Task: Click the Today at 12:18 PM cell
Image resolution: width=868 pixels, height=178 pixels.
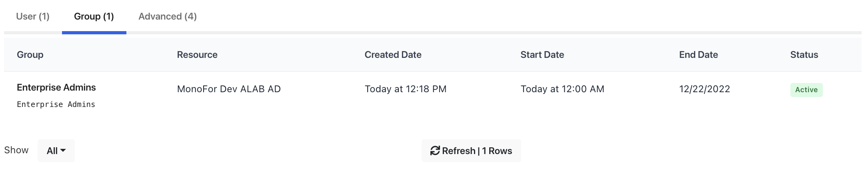Action: point(405,89)
